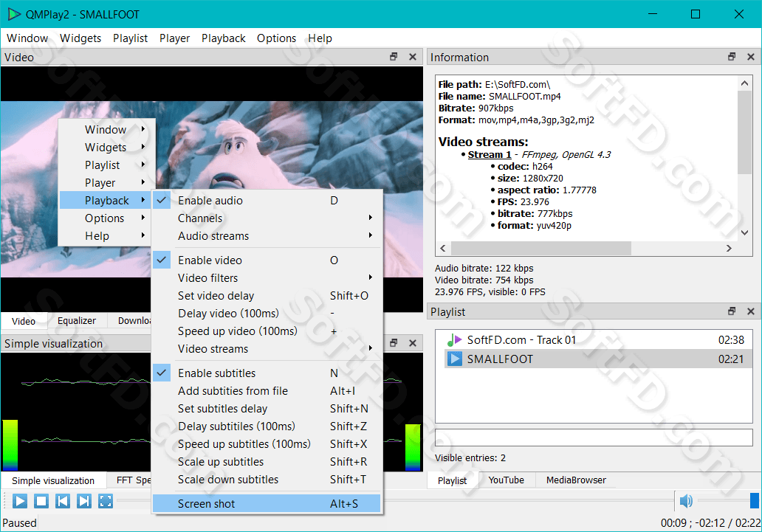This screenshot has height=532, width=762.
Task: Choose Speed up video (100ms)
Action: click(x=267, y=331)
